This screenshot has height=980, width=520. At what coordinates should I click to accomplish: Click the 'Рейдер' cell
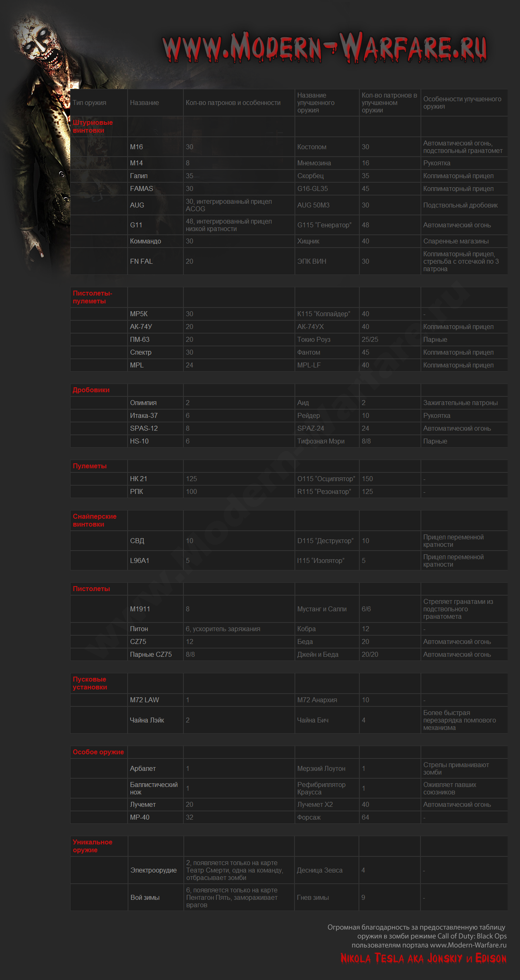tap(327, 416)
